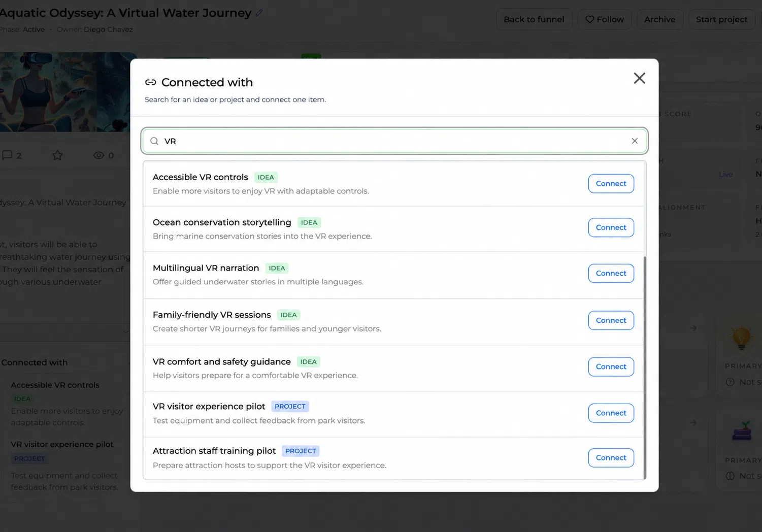Connect Family-friendly VR sessions idea
The width and height of the screenshot is (762, 532).
click(x=611, y=320)
